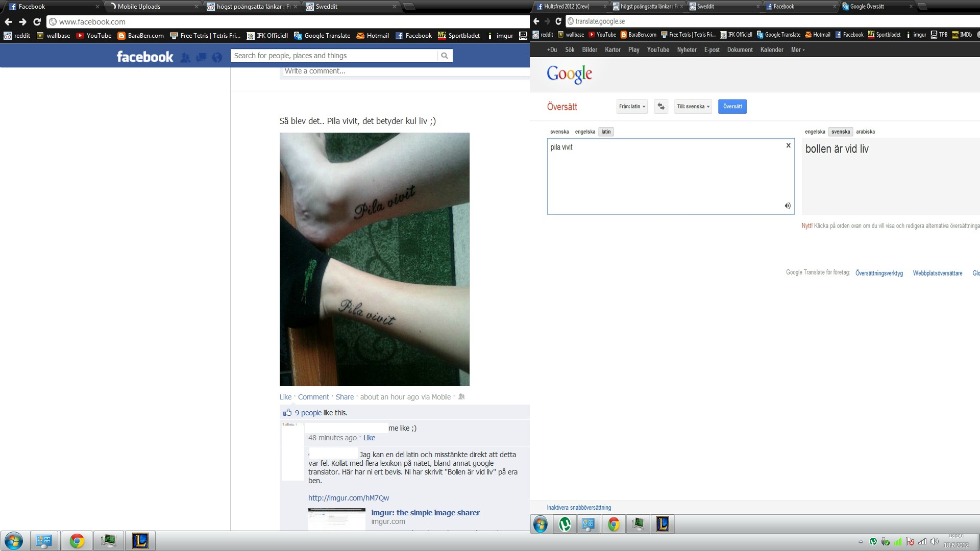Play pronunciation with the speaker icon
Image resolution: width=980 pixels, height=551 pixels.
tap(788, 206)
